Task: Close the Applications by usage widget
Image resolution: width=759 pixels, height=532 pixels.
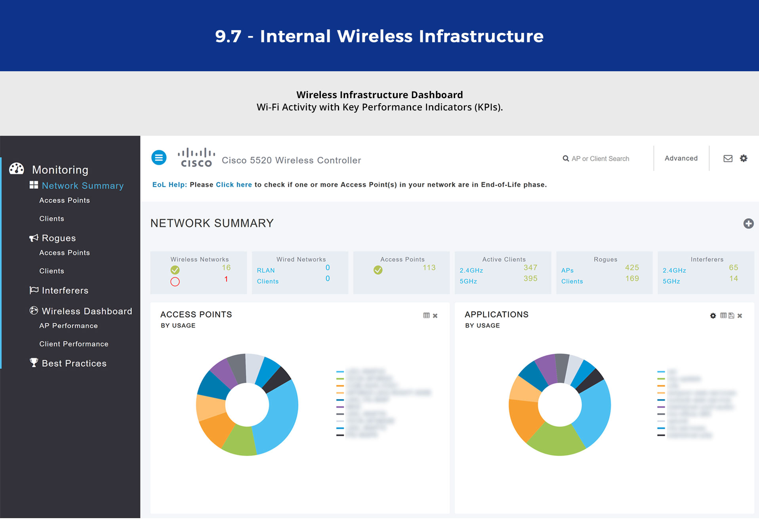Action: (x=740, y=315)
